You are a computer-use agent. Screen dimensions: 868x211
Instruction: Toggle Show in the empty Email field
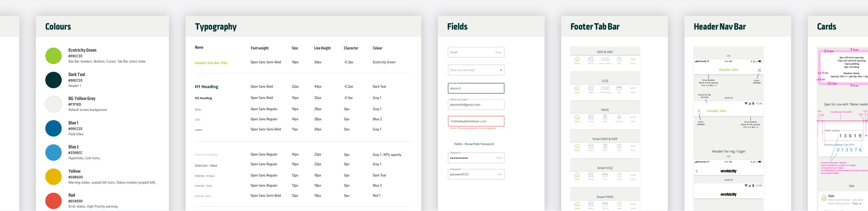(x=498, y=52)
